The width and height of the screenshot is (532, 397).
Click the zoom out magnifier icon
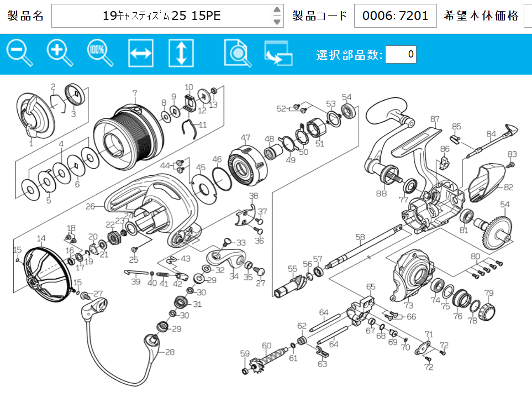tap(19, 53)
